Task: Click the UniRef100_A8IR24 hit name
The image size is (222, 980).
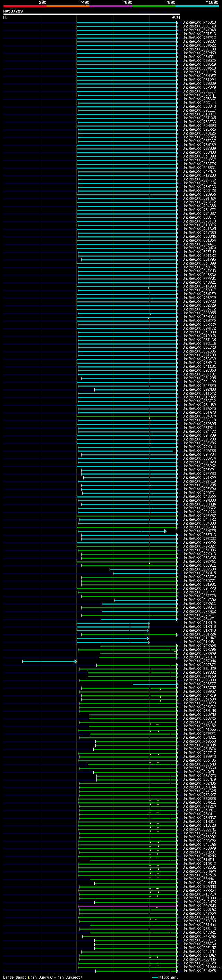Action: click(199, 634)
